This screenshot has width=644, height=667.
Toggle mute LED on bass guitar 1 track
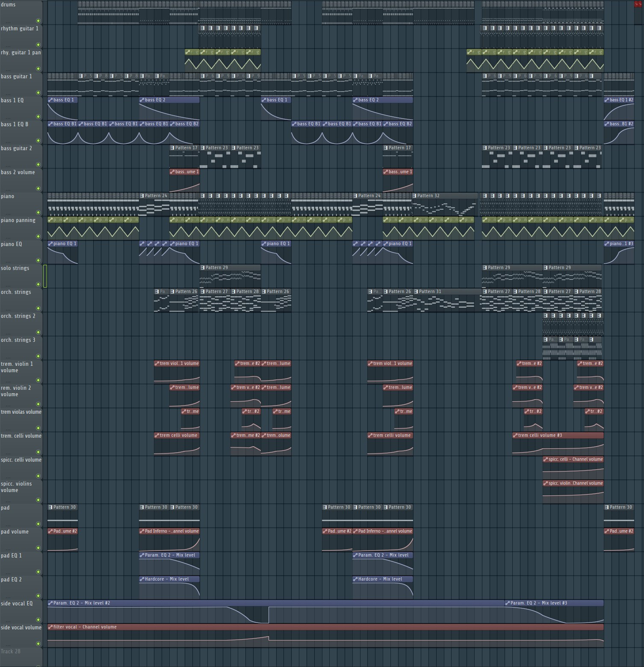[38, 92]
